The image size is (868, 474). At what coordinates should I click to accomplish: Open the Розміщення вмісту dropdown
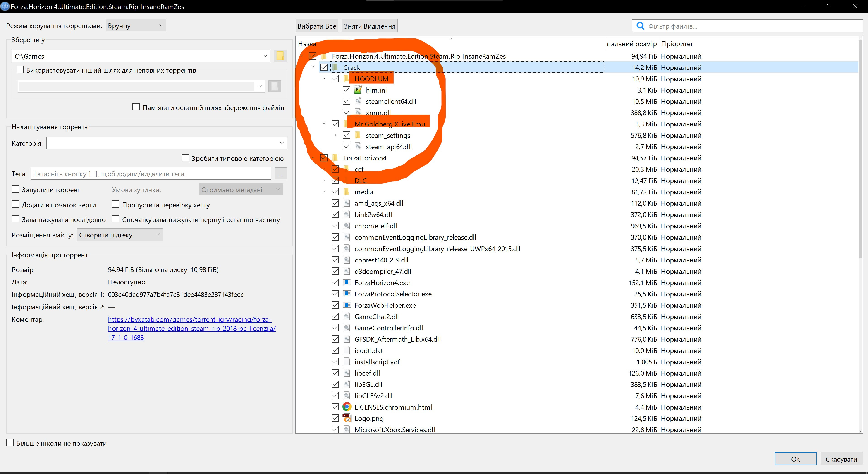click(x=120, y=235)
